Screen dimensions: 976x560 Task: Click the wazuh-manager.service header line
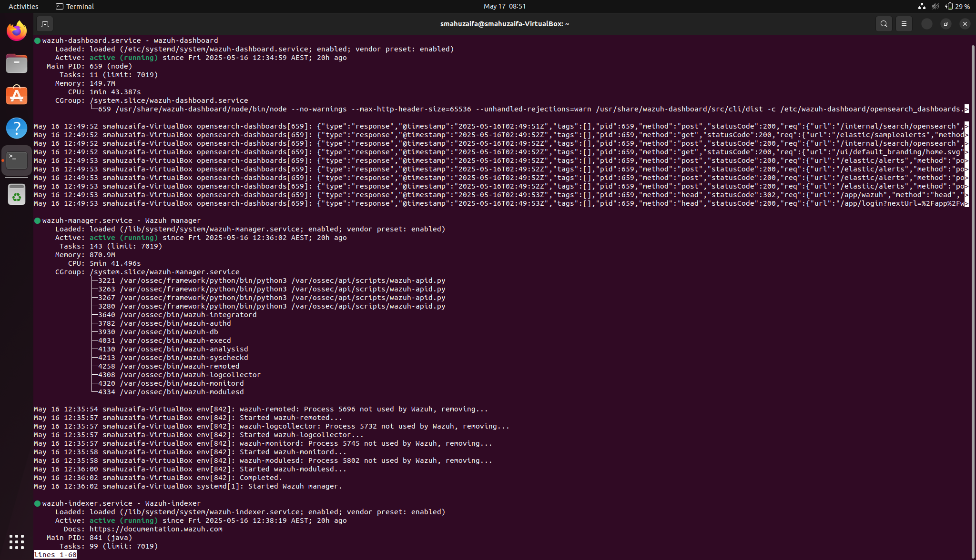tap(118, 220)
